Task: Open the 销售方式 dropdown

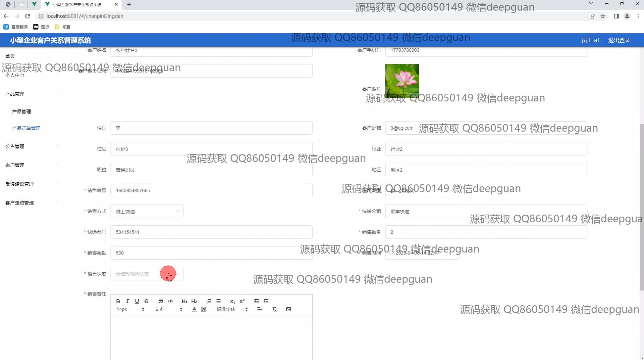Action: tap(147, 211)
